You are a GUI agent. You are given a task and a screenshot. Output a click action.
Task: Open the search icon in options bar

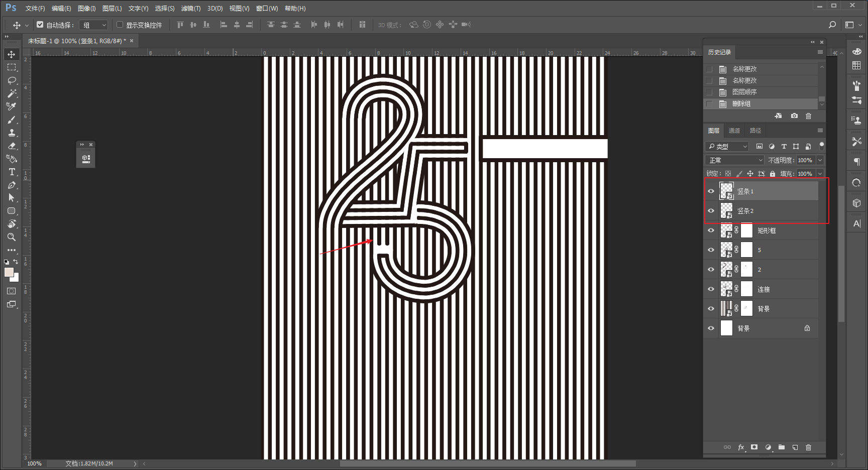(832, 25)
